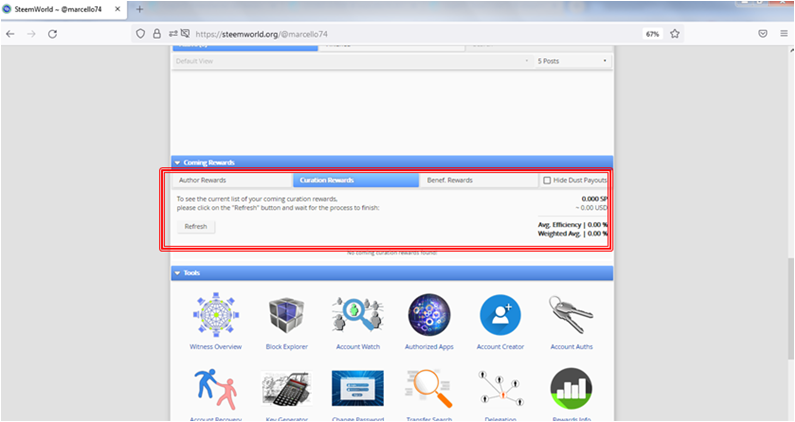Viewport: 795px width, 422px height.
Task: Launch the Account Watch magnifier icon
Action: 358,315
